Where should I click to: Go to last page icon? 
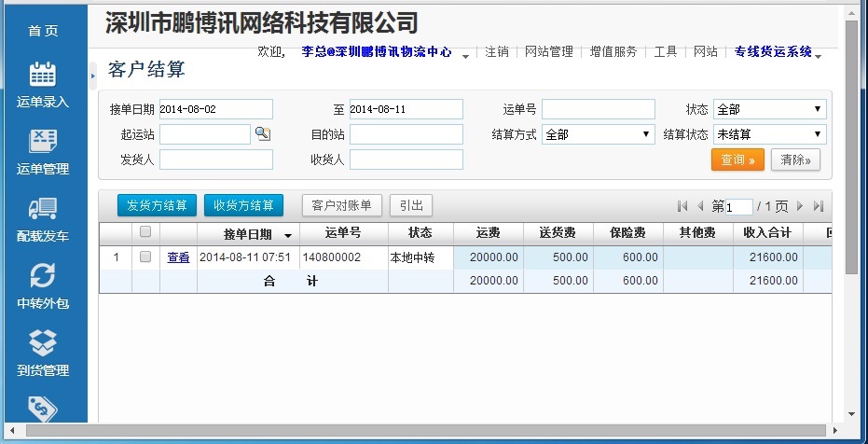(819, 206)
